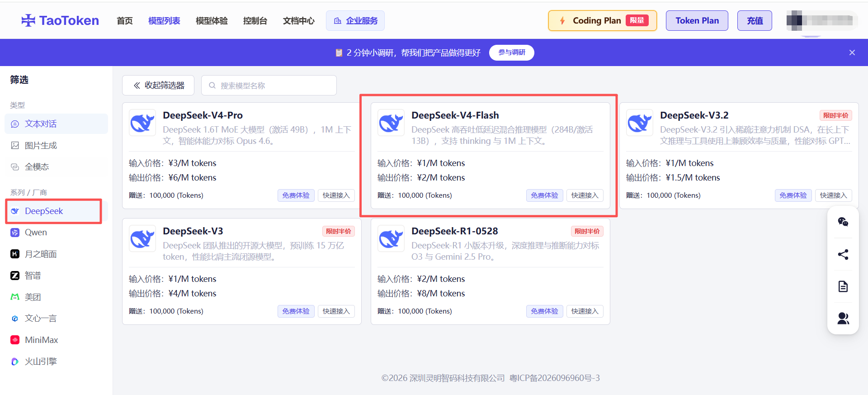Open the WeChat chat floating icon
868x395 pixels.
pyautogui.click(x=843, y=222)
